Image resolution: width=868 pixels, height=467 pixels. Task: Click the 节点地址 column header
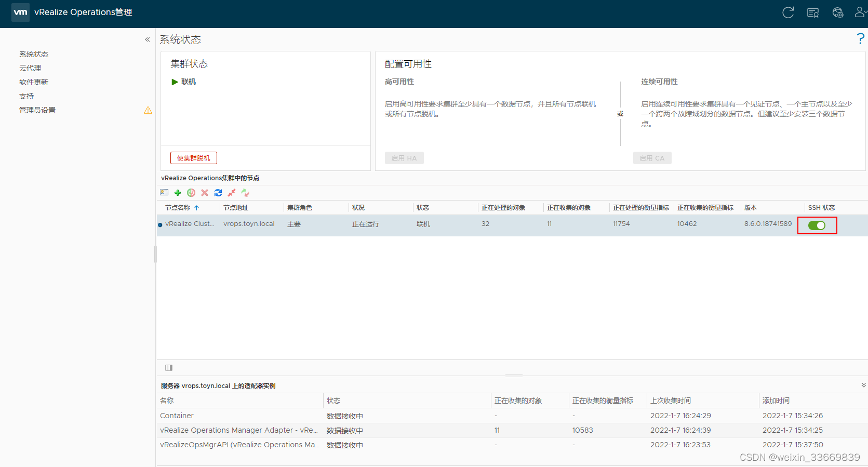click(x=236, y=208)
